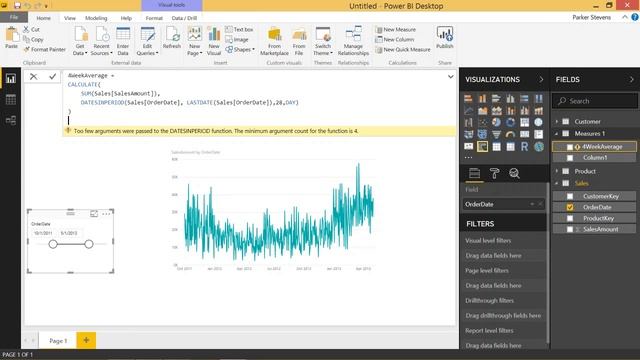The image size is (640, 360).
Task: Select the R script visual
Action: pos(524,147)
